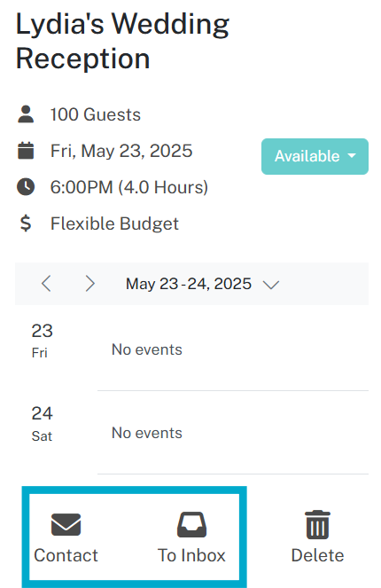Click the Delete trash can icon

(x=317, y=525)
